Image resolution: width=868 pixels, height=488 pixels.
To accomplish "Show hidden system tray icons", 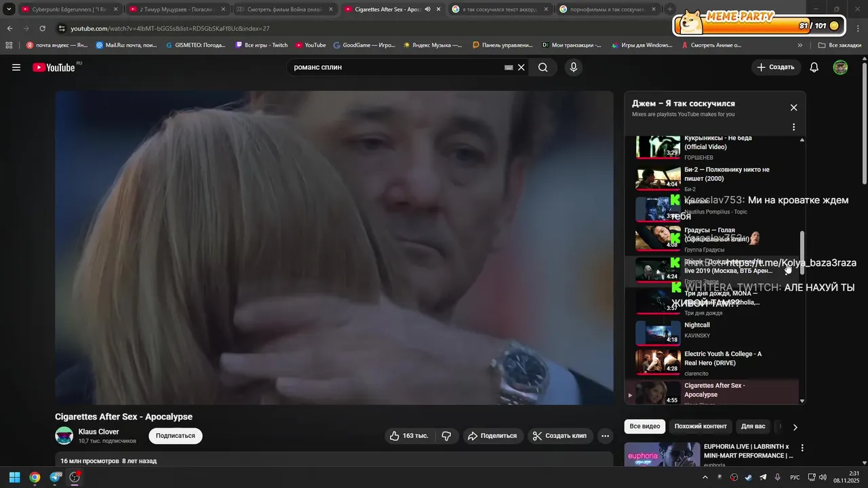I will click(x=705, y=477).
